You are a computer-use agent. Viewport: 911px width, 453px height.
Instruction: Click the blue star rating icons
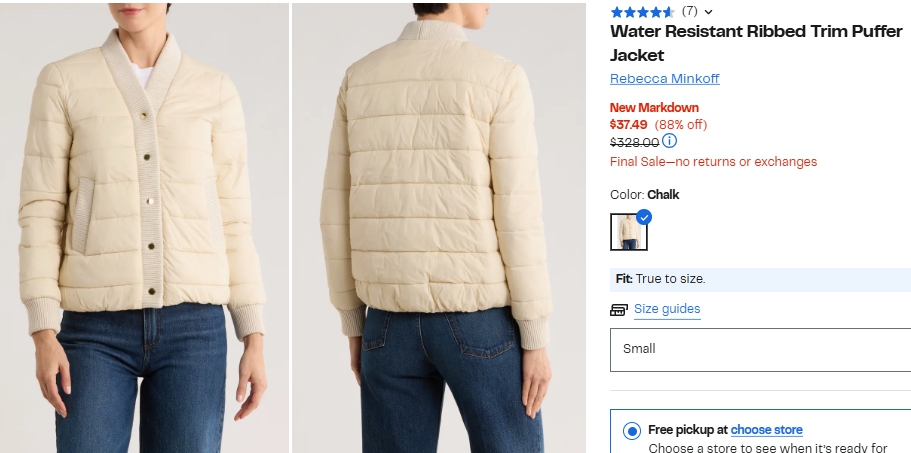(x=642, y=12)
